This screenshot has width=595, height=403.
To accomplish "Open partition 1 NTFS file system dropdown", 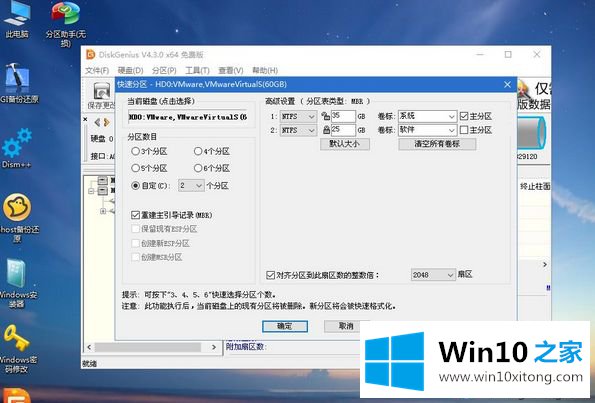I will coord(298,116).
